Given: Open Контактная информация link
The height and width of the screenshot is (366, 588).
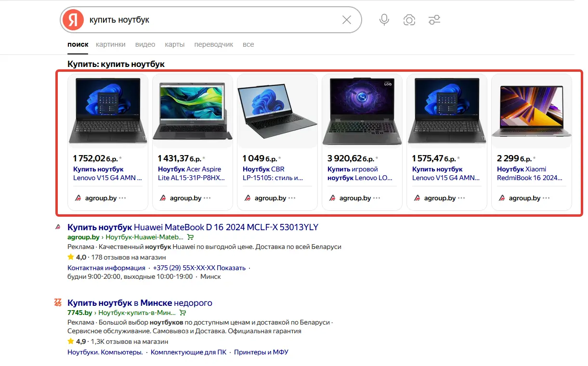Looking at the screenshot, I should coord(106,268).
